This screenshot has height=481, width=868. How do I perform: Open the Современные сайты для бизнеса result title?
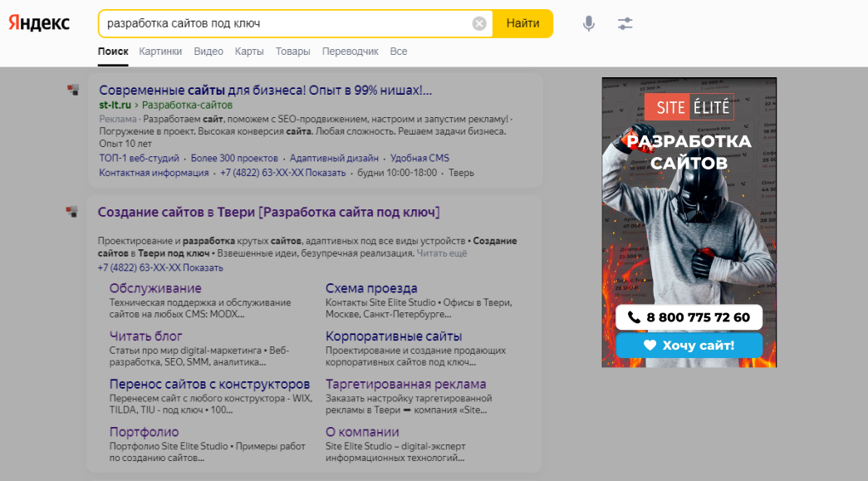click(265, 90)
